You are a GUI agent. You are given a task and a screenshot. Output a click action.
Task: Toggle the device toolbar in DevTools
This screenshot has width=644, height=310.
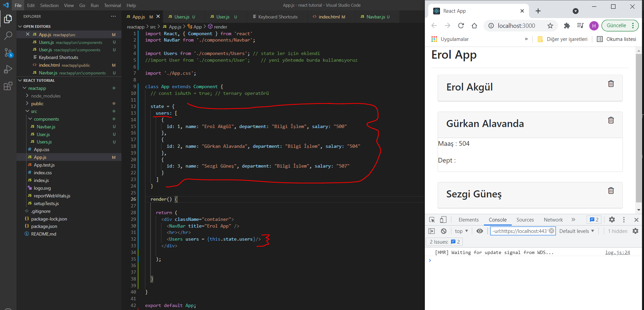coord(443,220)
